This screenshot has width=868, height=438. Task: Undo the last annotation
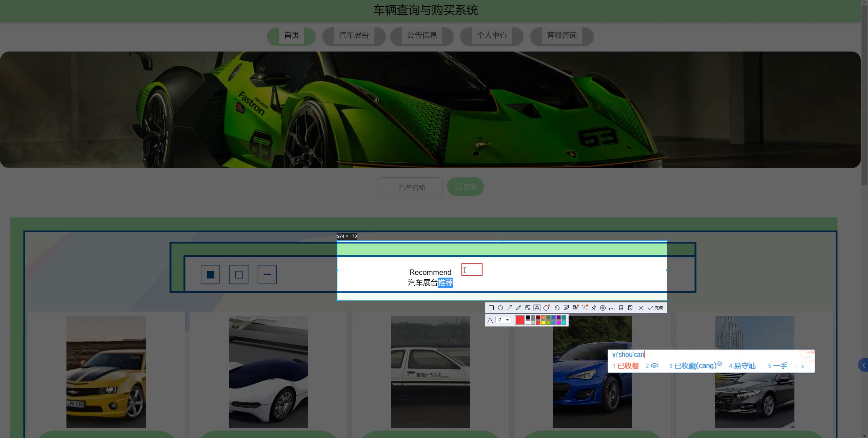point(557,308)
